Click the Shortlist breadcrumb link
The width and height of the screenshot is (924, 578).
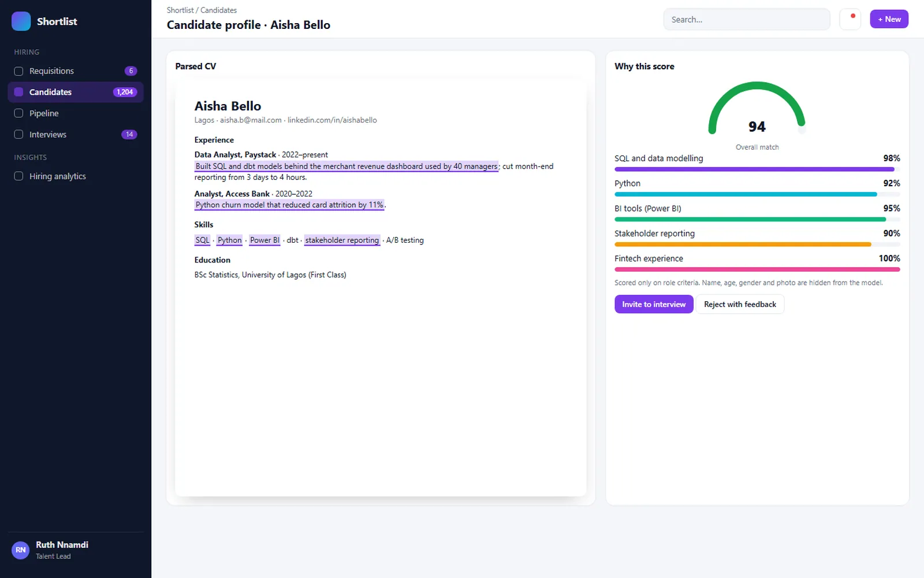(180, 10)
